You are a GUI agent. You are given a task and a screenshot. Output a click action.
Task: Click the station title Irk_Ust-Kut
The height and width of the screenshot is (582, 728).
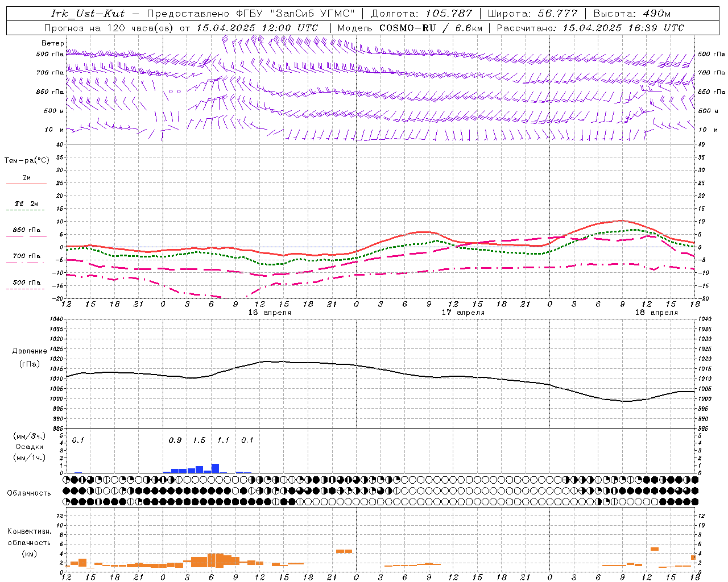pos(88,14)
